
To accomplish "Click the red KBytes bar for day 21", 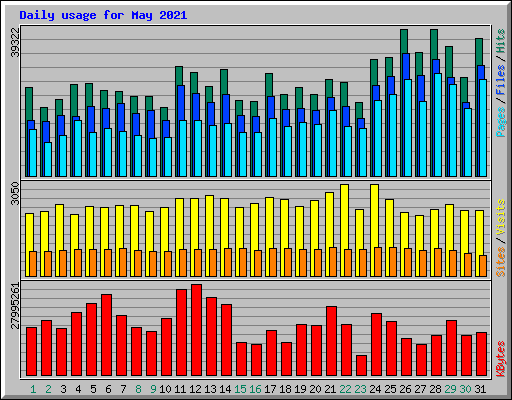I will click(x=332, y=341).
